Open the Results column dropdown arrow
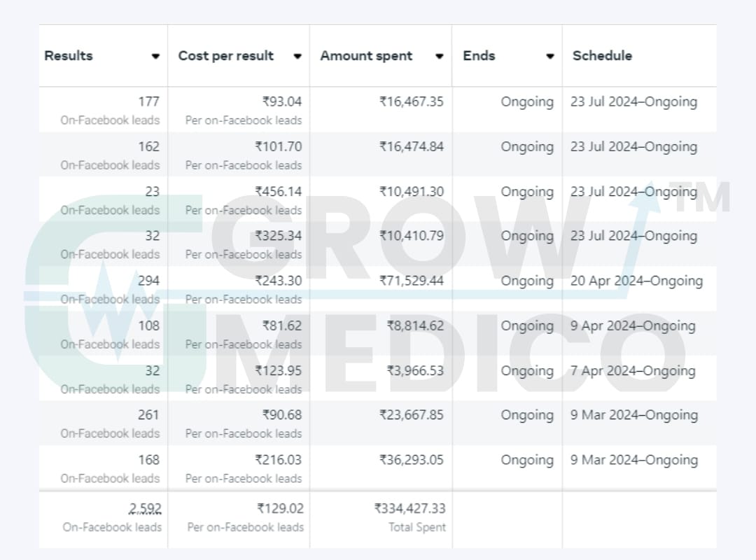This screenshot has height=560, width=756. 155,57
